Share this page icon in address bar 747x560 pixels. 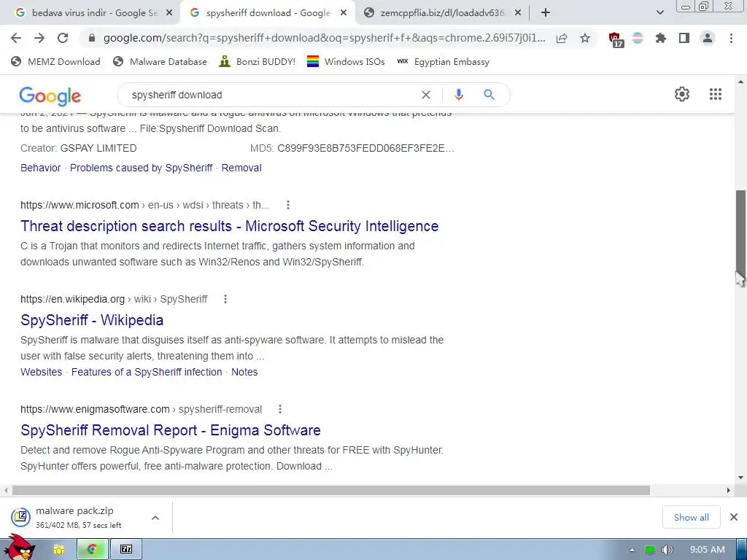(x=562, y=38)
